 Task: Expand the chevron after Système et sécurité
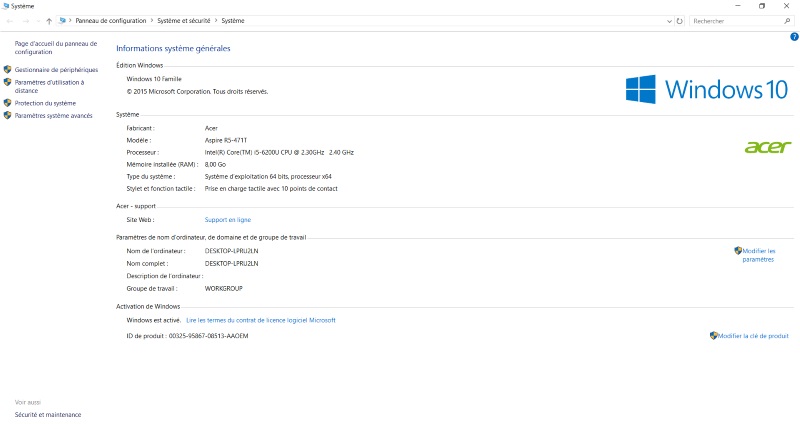coord(216,21)
